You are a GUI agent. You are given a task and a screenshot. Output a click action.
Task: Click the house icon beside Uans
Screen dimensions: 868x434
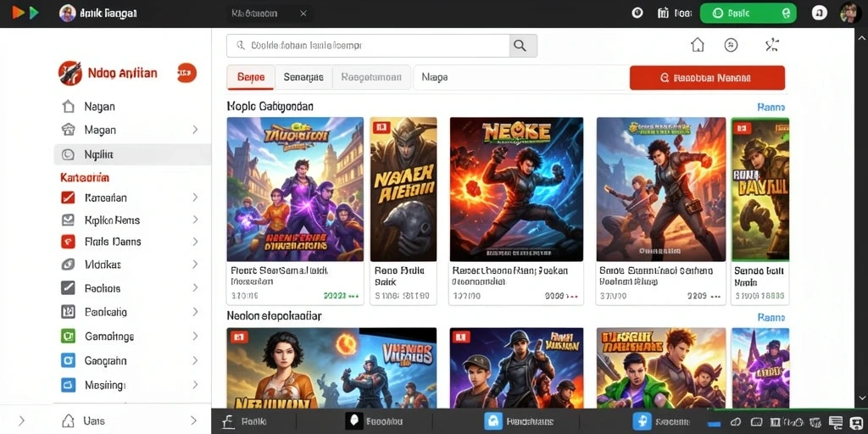[x=68, y=420]
